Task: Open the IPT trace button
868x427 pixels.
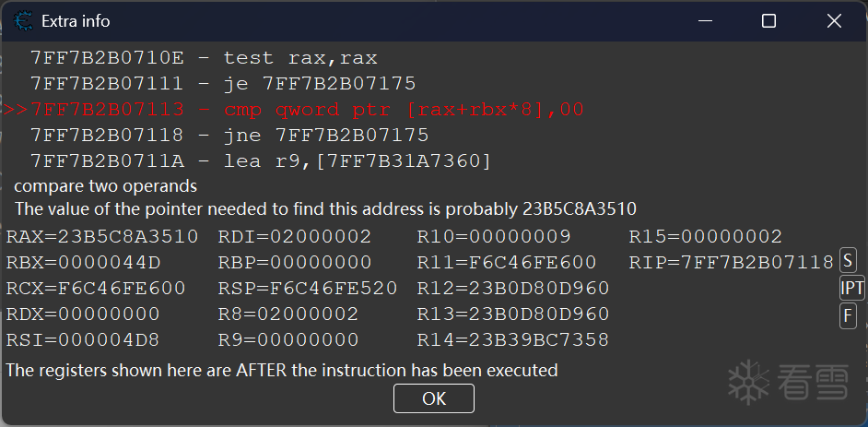Action: coord(852,289)
